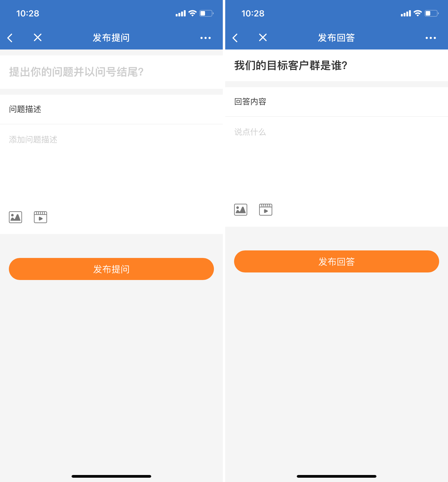
Task: Attach a video to the answer content
Action: (266, 210)
